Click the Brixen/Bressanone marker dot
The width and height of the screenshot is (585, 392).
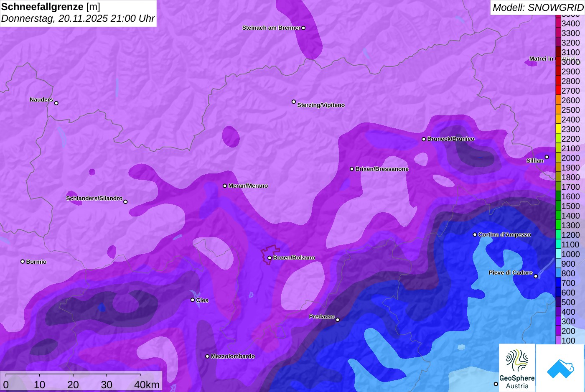tap(352, 169)
